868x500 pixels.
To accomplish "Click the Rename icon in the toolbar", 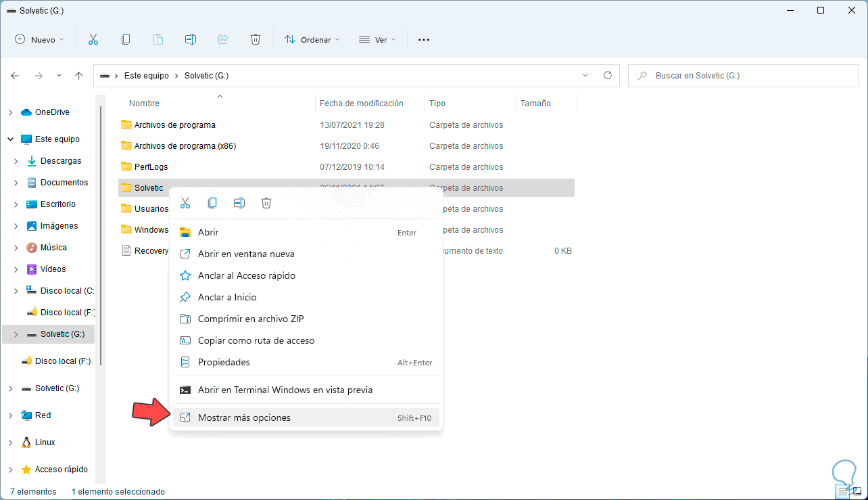I will coord(191,40).
